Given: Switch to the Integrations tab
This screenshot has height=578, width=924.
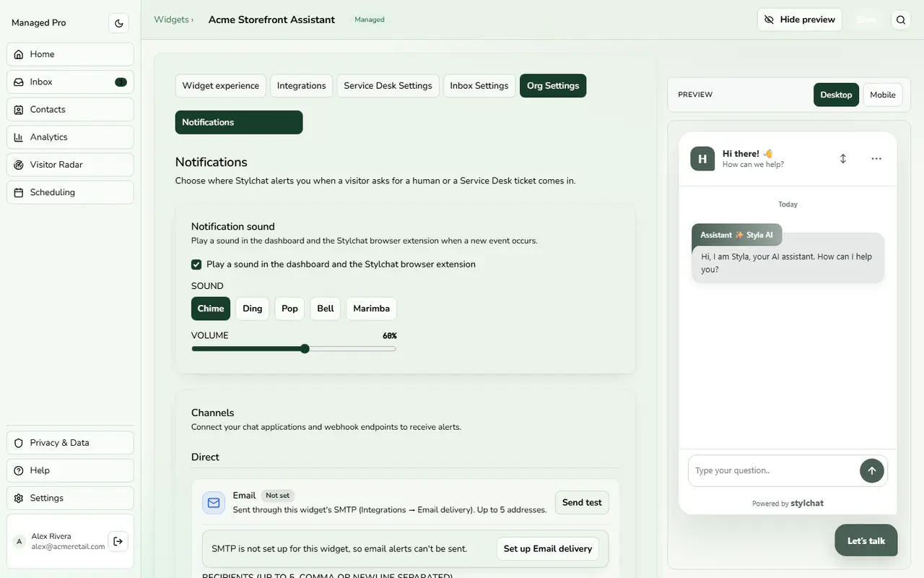Looking at the screenshot, I should click(302, 85).
